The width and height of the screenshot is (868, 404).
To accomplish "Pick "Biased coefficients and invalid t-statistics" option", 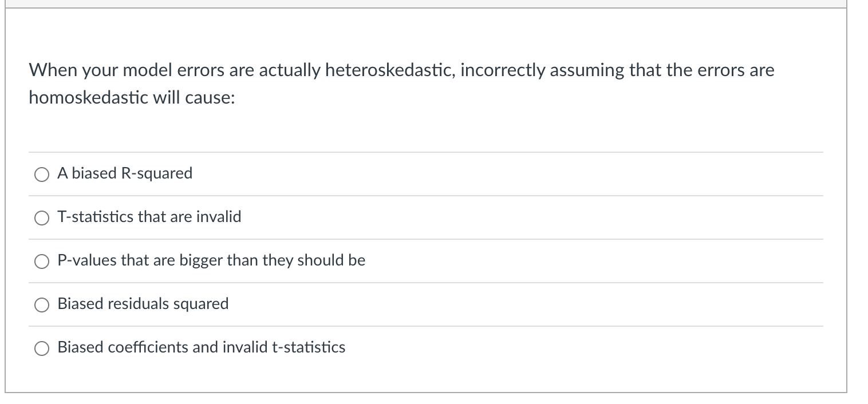I will pyautogui.click(x=41, y=347).
